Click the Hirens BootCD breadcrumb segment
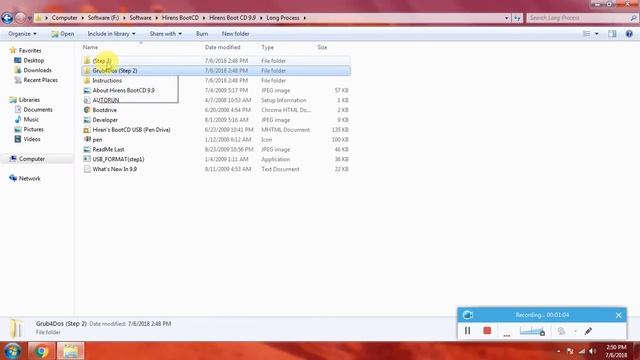 click(180, 18)
